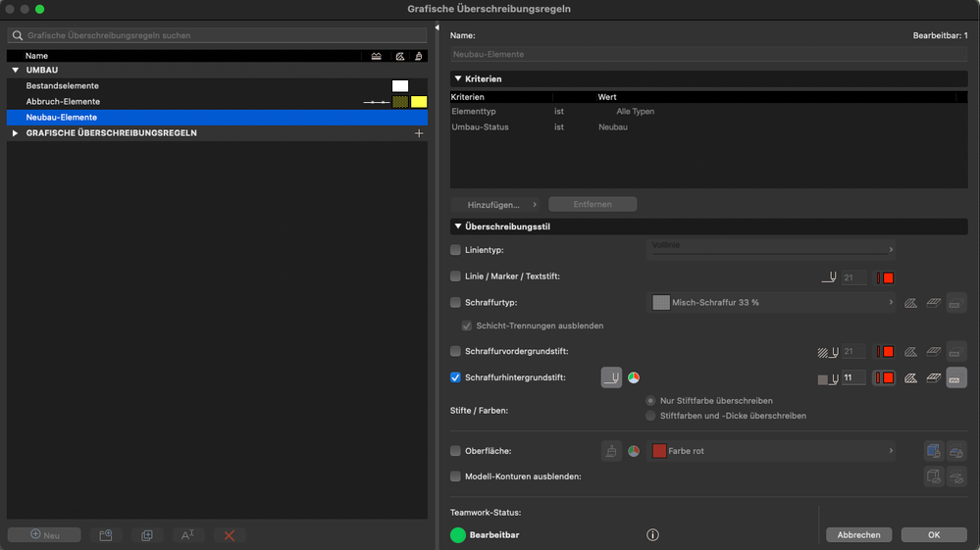Click the new folder icon next to Neu
980x550 pixels.
click(x=106, y=535)
